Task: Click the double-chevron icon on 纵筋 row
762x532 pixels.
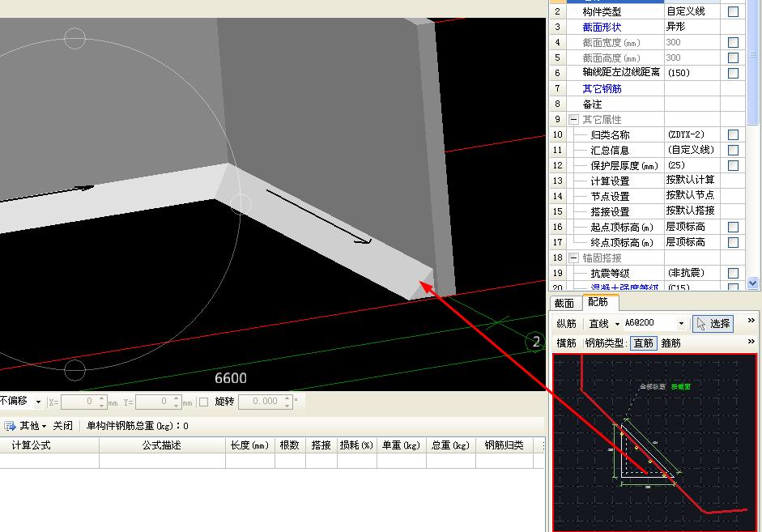Action: coord(750,321)
